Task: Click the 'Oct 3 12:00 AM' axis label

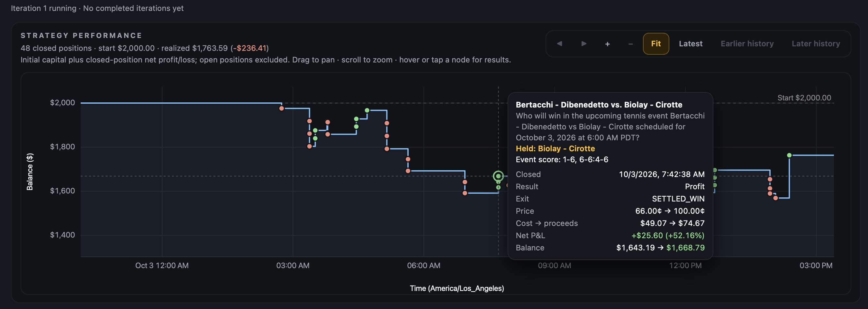Action: click(x=162, y=266)
